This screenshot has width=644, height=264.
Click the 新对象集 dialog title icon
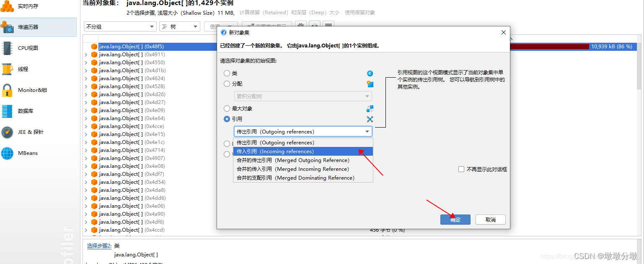(224, 32)
